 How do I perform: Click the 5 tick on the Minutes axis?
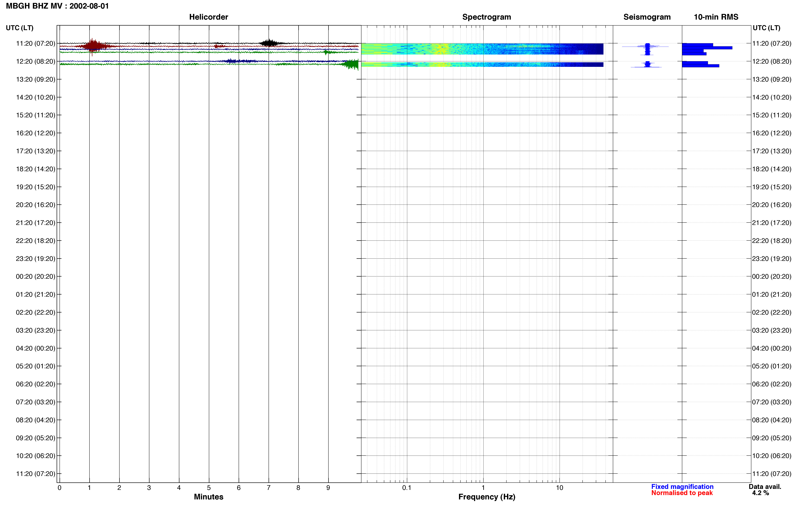[209, 487]
